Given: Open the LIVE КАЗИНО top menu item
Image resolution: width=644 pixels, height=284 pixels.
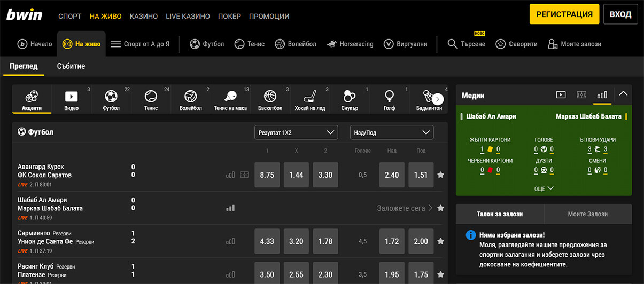Looking at the screenshot, I should (x=188, y=16).
